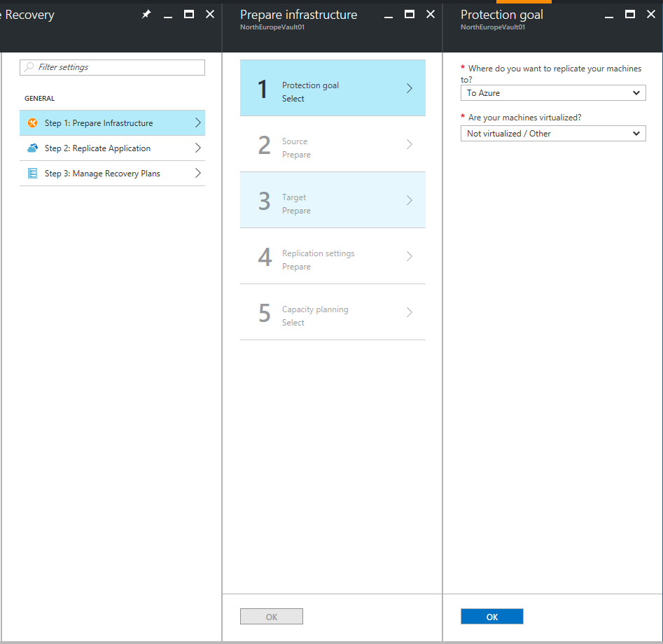Maximize the Prepare infrastructure blade
This screenshot has width=663, height=644.
[410, 15]
